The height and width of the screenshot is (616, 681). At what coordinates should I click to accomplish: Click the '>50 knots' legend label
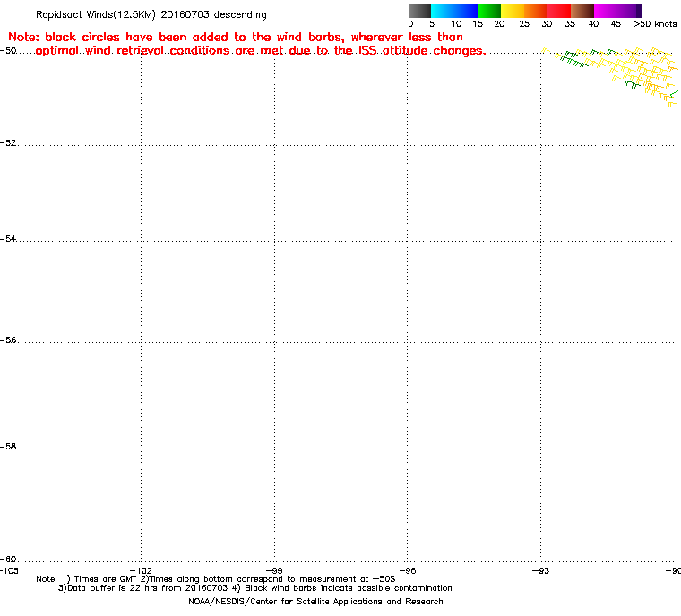click(655, 24)
